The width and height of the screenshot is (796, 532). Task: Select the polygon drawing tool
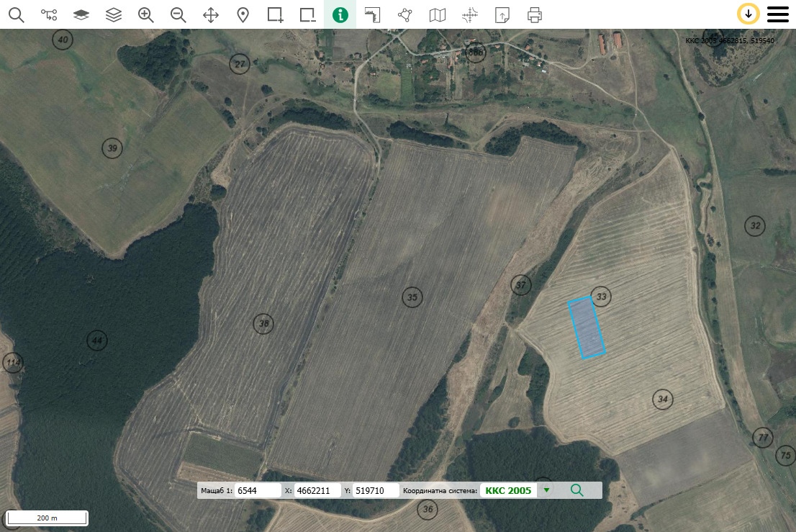click(x=405, y=14)
